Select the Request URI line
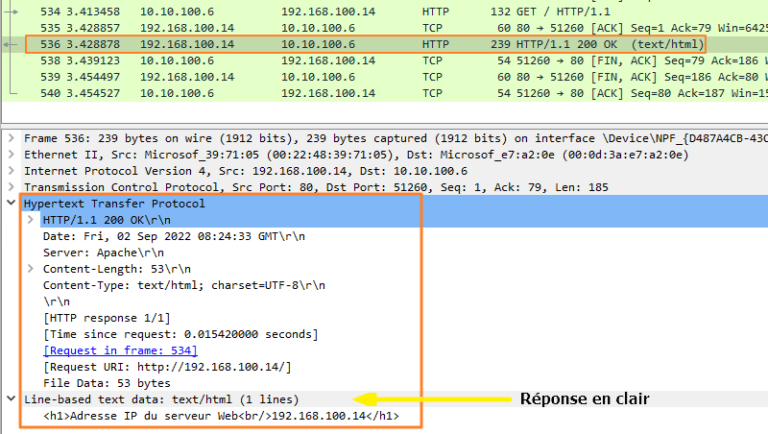This screenshot has height=434, width=768. (167, 366)
